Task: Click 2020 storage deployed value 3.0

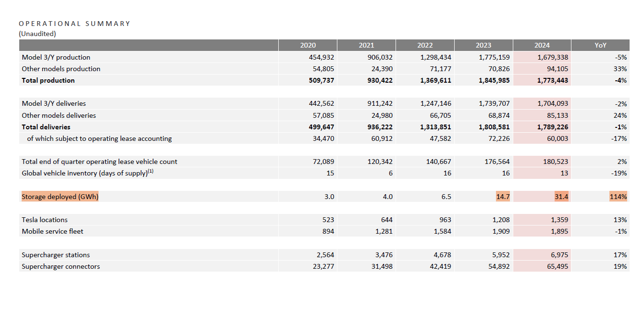Action: coord(329,197)
